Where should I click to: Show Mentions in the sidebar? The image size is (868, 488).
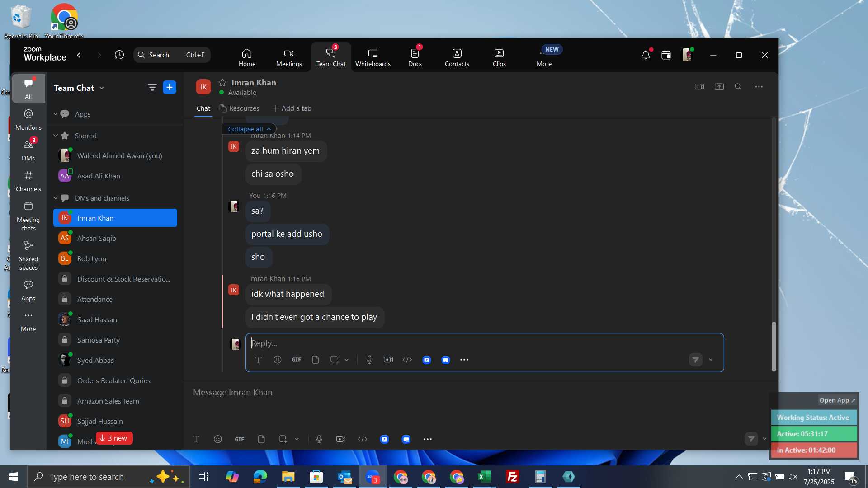coord(28,120)
